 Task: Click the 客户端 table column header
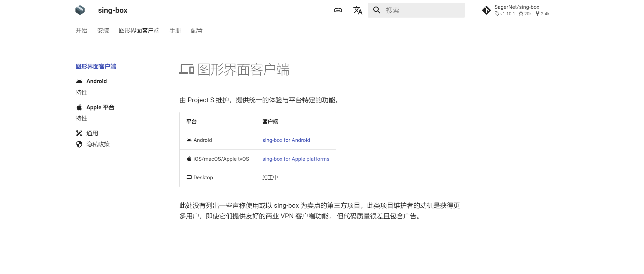tap(270, 122)
